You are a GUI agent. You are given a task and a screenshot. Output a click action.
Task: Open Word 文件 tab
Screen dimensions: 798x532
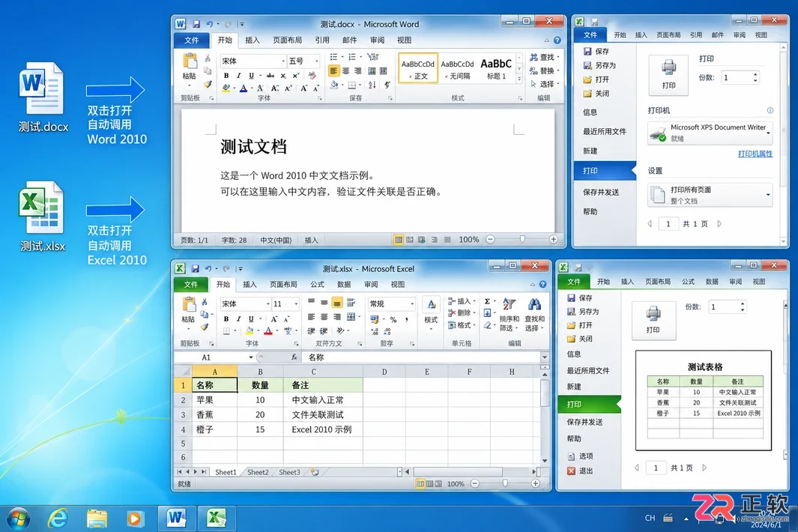[191, 40]
